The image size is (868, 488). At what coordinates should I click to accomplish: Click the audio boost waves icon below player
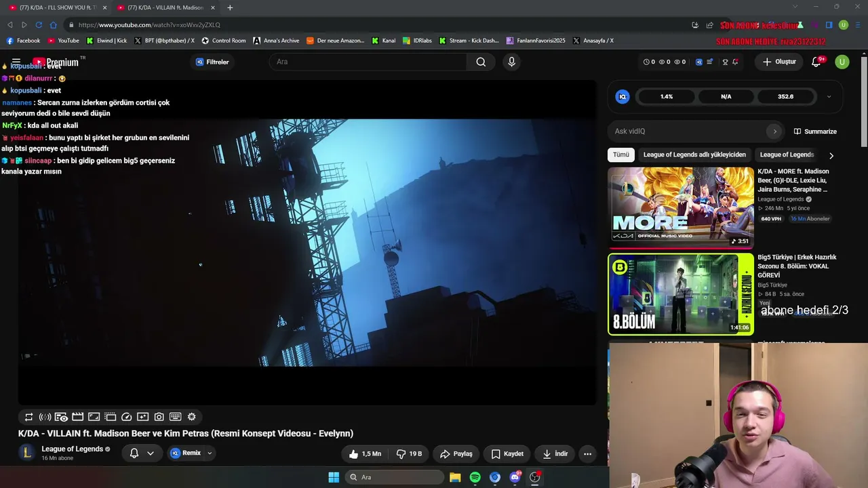click(x=45, y=417)
